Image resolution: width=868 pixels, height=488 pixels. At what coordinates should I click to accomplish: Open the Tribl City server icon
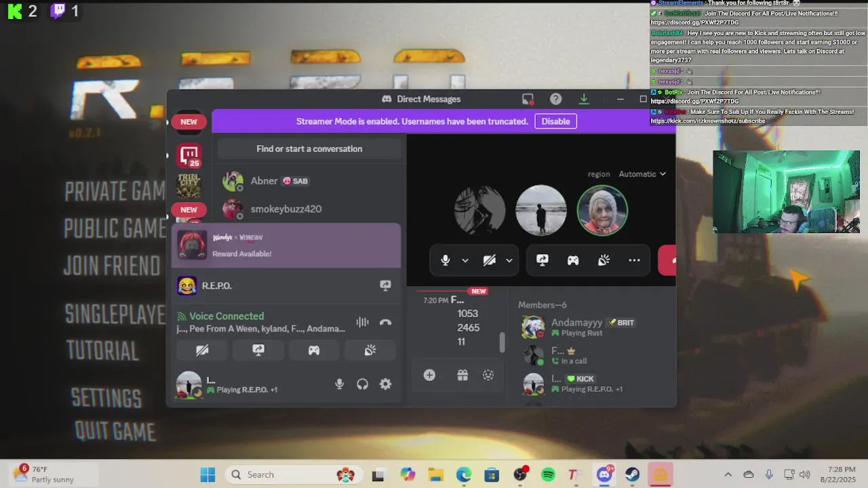[189, 185]
